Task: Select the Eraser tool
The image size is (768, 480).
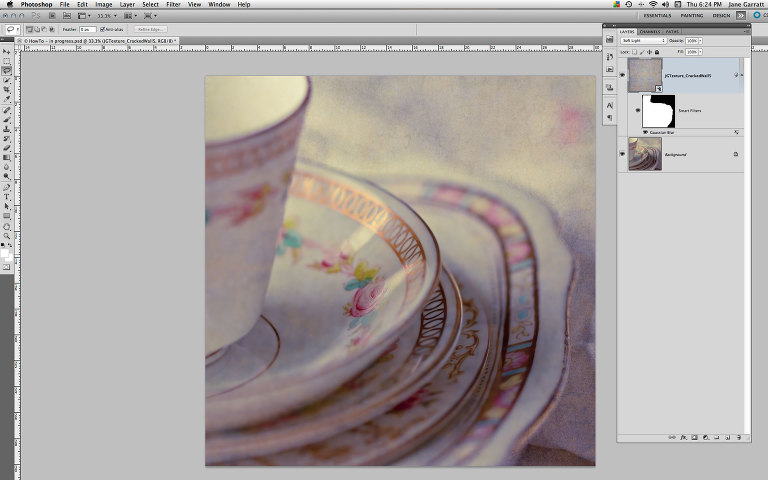Action: 7,148
